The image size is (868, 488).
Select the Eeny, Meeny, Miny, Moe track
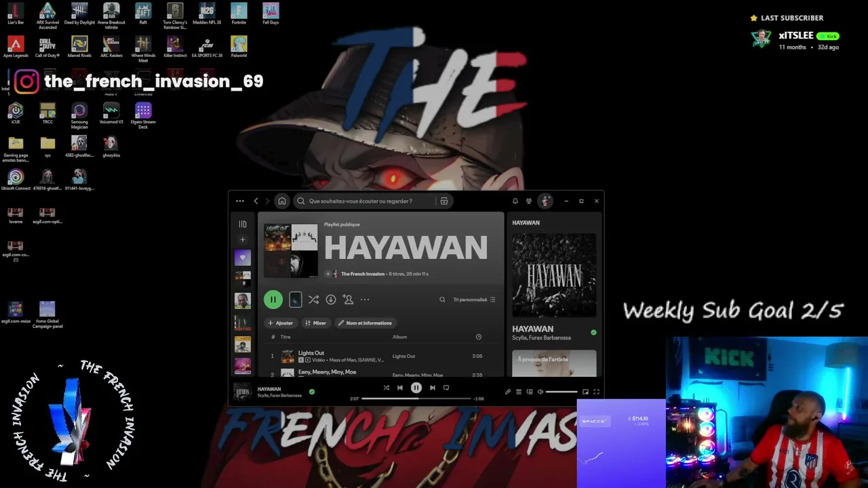[327, 372]
